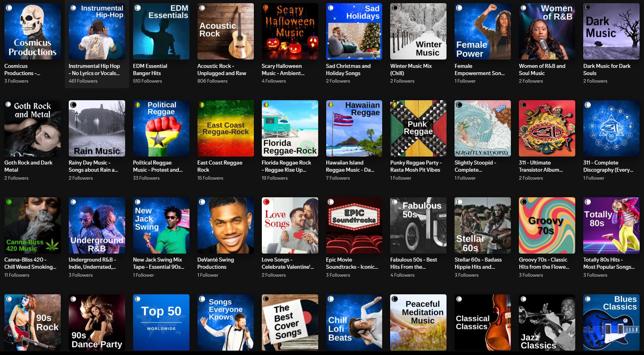Open the Slightly Stoopid playlist cover
Viewport: 644px width, 355px height.
483,128
